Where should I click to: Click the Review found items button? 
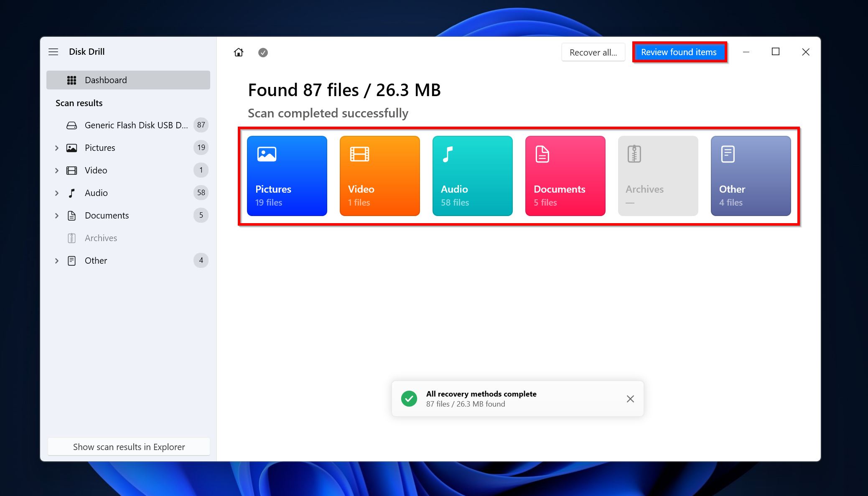[679, 52]
